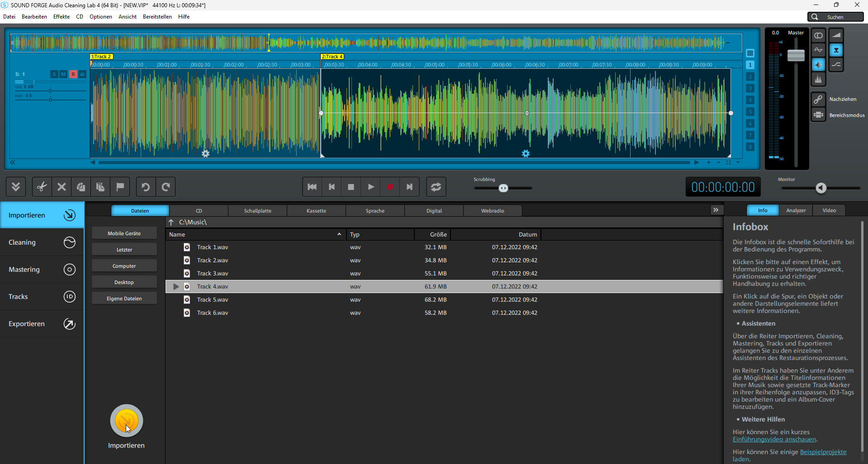The width and height of the screenshot is (868, 464).
Task: Switch to the Schallplatte tab
Action: point(258,211)
